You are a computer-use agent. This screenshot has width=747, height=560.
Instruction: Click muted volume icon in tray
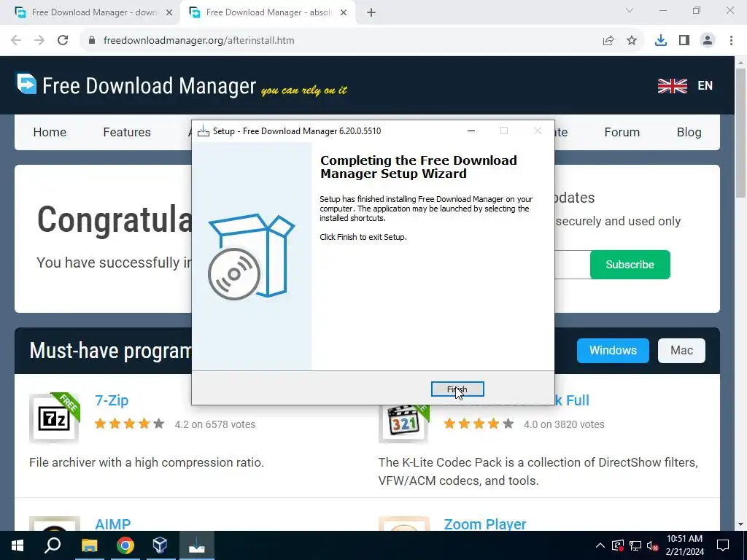(x=652, y=545)
